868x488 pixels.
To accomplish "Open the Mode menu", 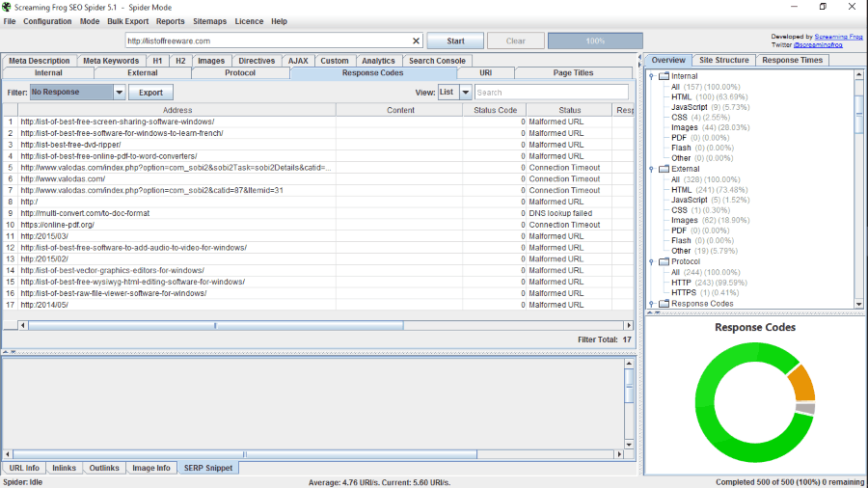I will tap(90, 21).
